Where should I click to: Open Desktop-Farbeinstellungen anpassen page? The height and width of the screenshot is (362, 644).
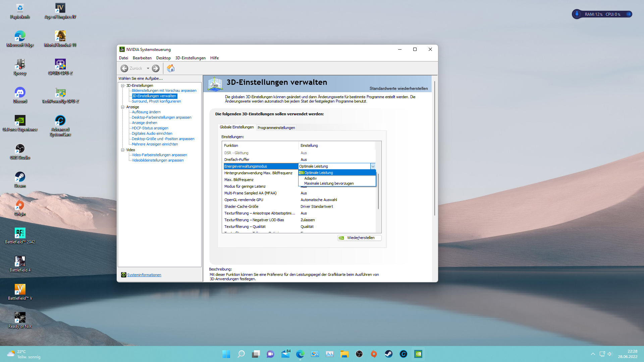tap(162, 117)
